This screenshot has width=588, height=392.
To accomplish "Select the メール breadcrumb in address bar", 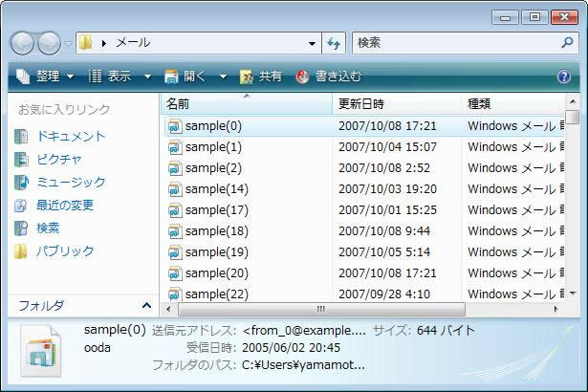I will click(x=133, y=43).
